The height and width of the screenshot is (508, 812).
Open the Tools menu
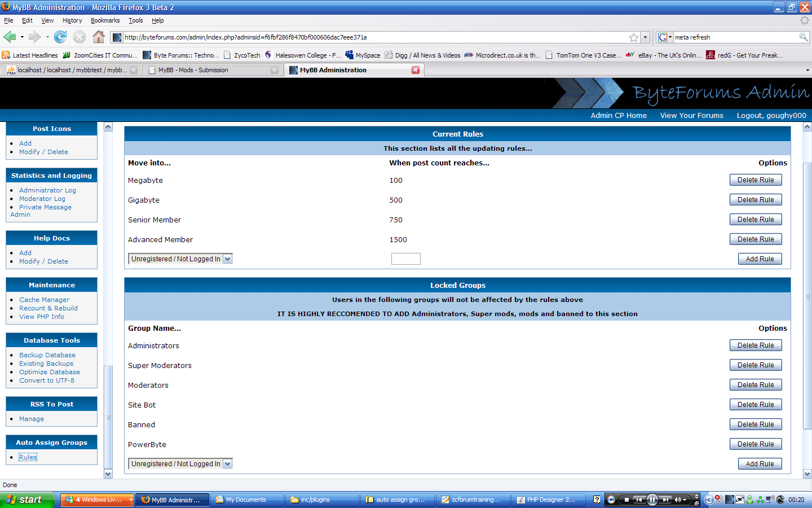tap(136, 20)
